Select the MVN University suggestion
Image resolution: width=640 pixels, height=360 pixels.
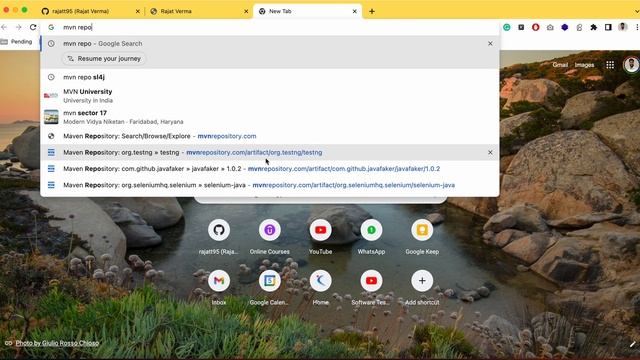click(x=269, y=96)
